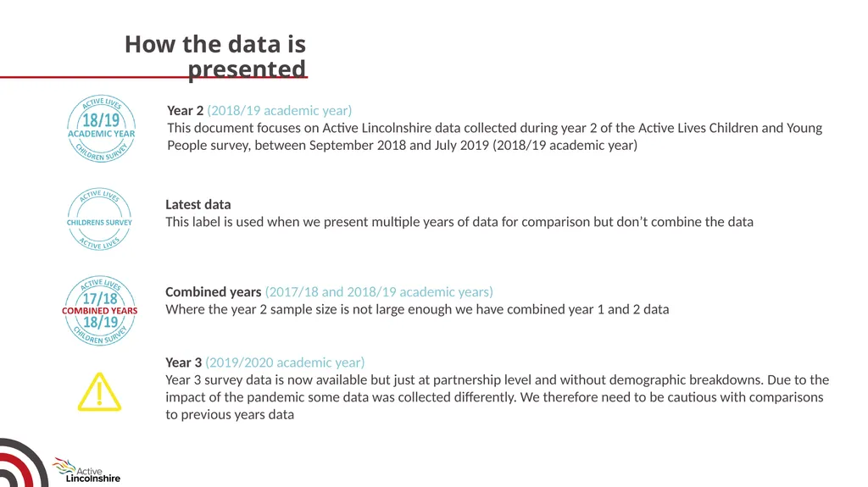
Task: Click the colorful swoosh in Active Lincolnshire logo
Action: 64,466
